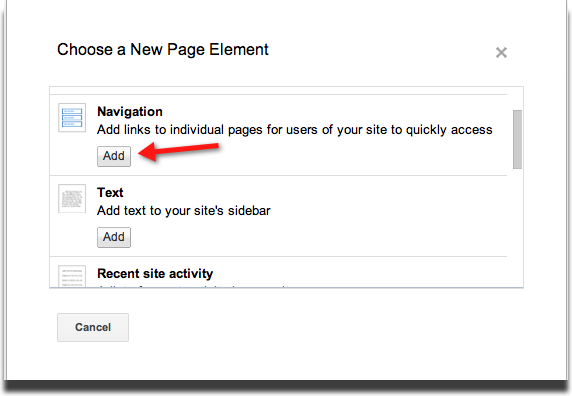Screen dimensions: 572x396
Task: Select the Navigation element thumbnail icon
Action: (72, 117)
